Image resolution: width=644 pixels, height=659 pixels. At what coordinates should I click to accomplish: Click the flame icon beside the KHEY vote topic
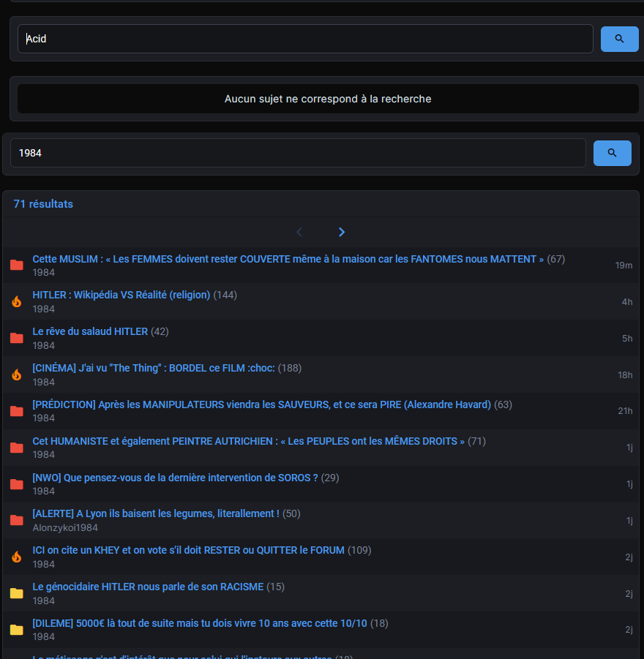pyautogui.click(x=16, y=557)
